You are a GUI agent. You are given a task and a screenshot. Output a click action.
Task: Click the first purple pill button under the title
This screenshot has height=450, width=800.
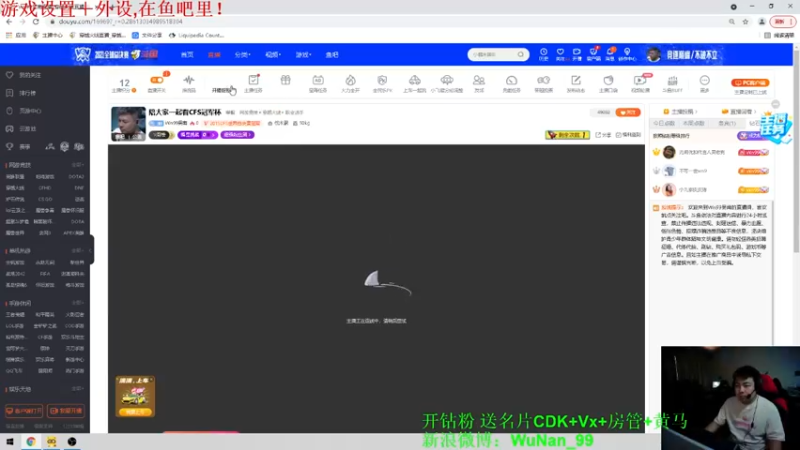pyautogui.click(x=197, y=135)
